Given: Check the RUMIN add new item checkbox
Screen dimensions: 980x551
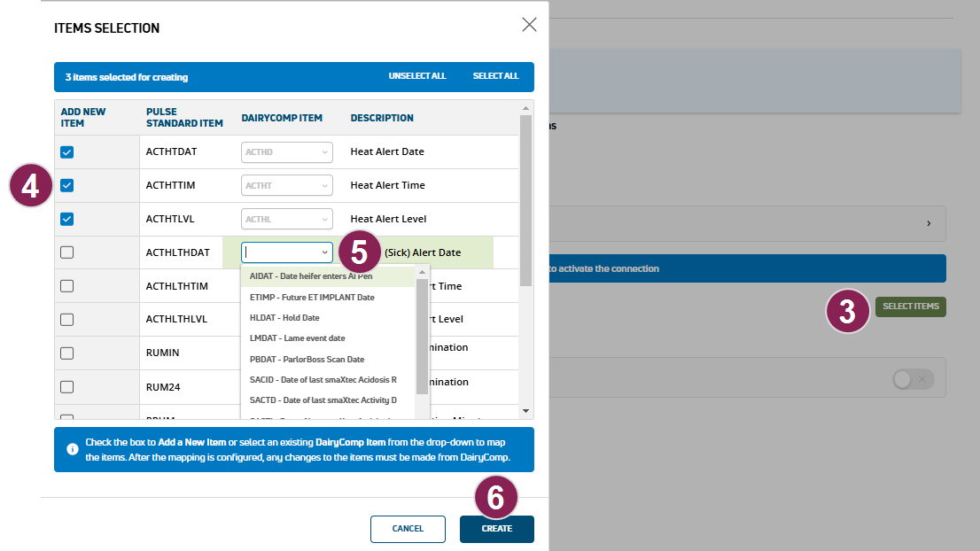Looking at the screenshot, I should click(67, 353).
